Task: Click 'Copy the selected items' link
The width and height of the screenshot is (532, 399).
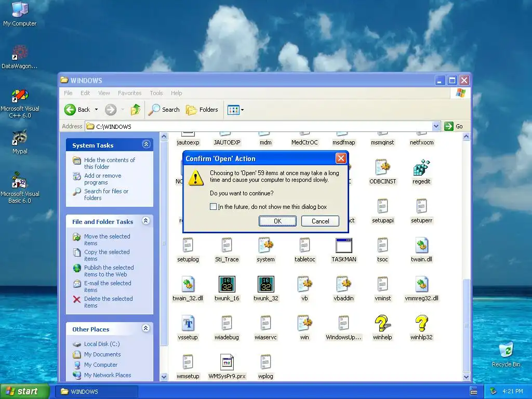Action: pyautogui.click(x=107, y=255)
